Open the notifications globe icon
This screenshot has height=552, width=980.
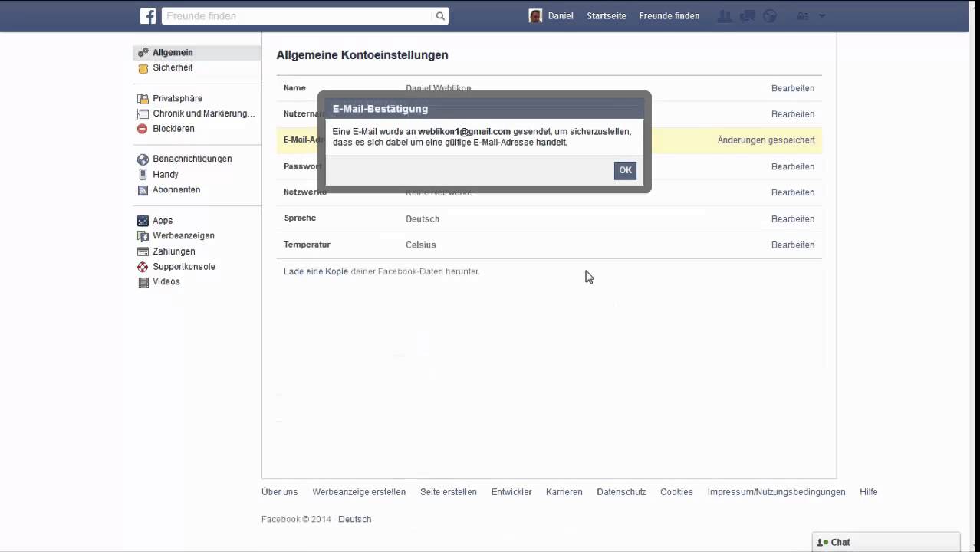tap(771, 15)
